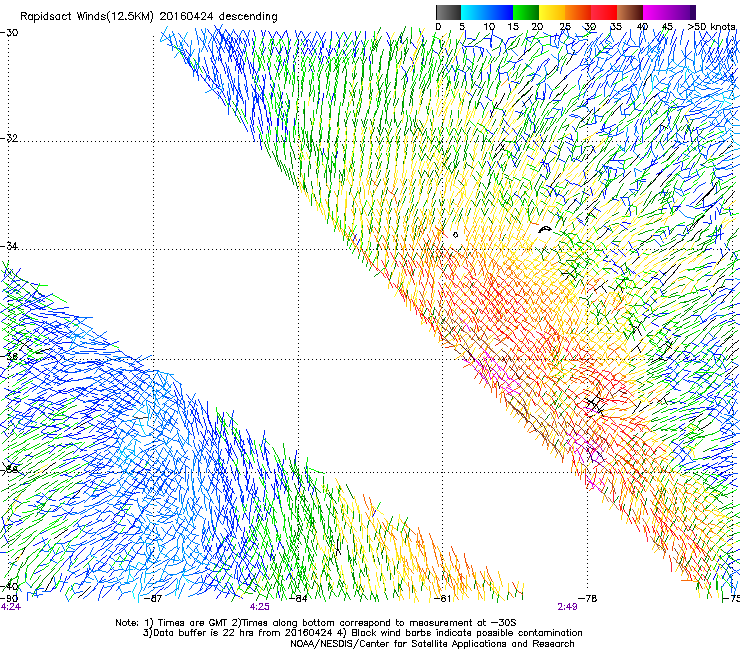Click the 'Data buffer is 22 hrs' note line

point(362,633)
